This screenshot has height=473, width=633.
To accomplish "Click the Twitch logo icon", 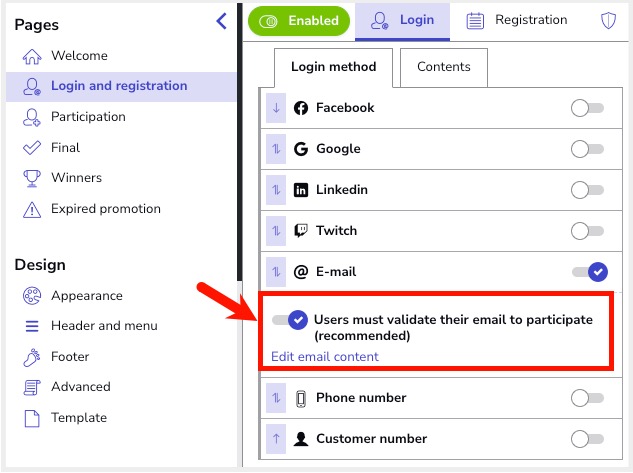I will click(x=301, y=231).
